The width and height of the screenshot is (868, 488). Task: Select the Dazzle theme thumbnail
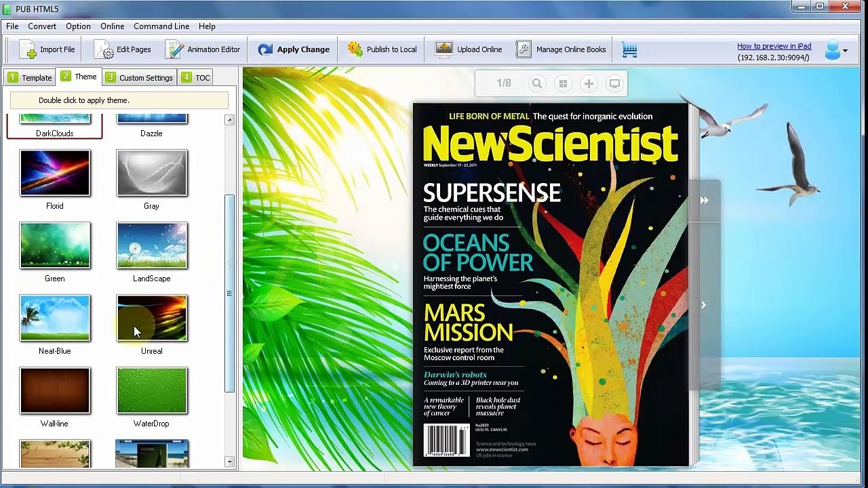[152, 119]
